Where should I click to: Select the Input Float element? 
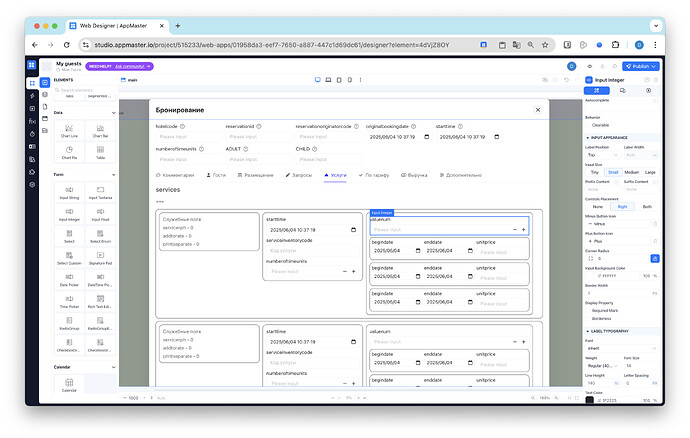point(100,214)
